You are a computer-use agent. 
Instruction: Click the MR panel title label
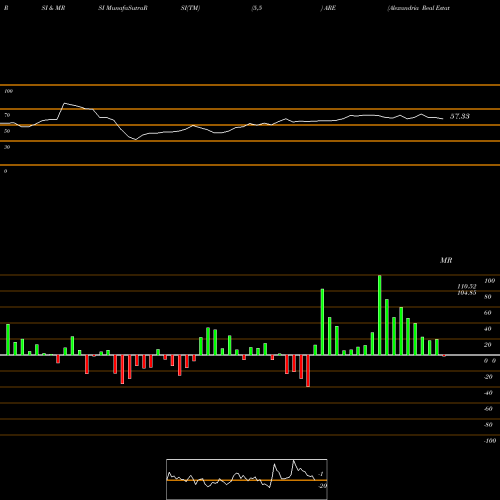pos(446,260)
